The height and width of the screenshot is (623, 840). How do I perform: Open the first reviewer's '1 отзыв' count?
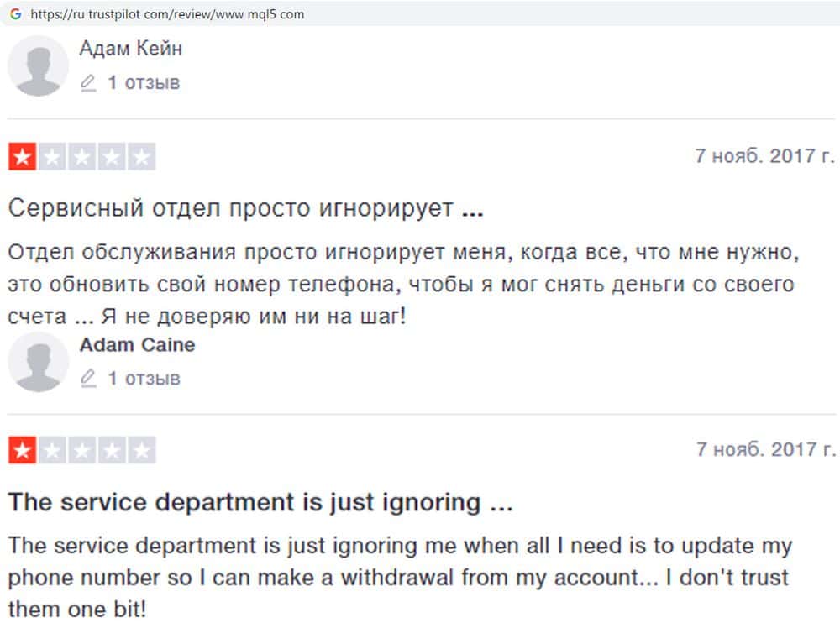click(143, 83)
